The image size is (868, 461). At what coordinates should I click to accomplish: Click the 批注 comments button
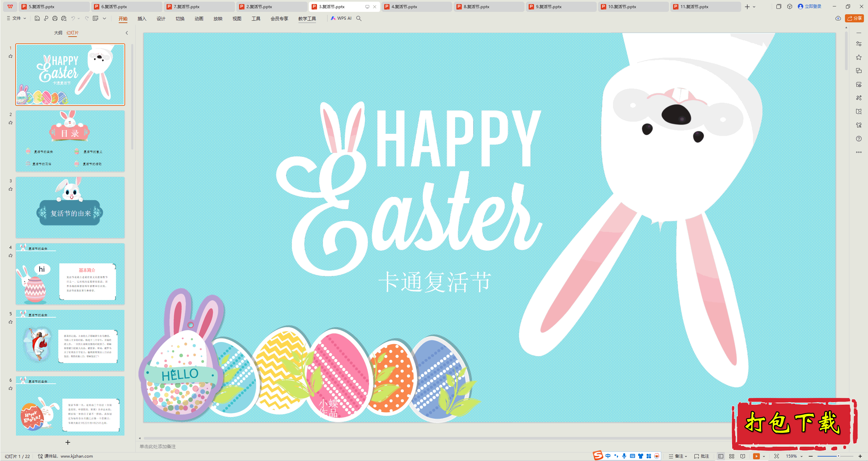click(x=702, y=456)
